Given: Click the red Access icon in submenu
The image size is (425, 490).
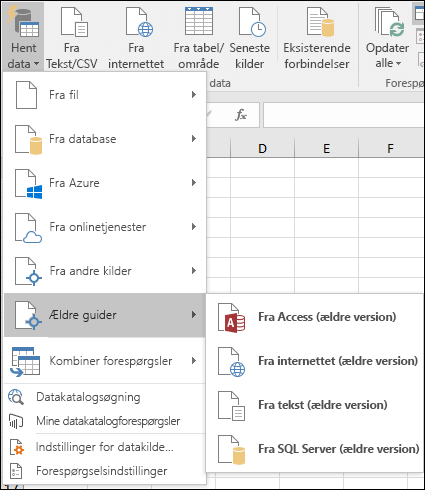Looking at the screenshot, I should coord(232,318).
